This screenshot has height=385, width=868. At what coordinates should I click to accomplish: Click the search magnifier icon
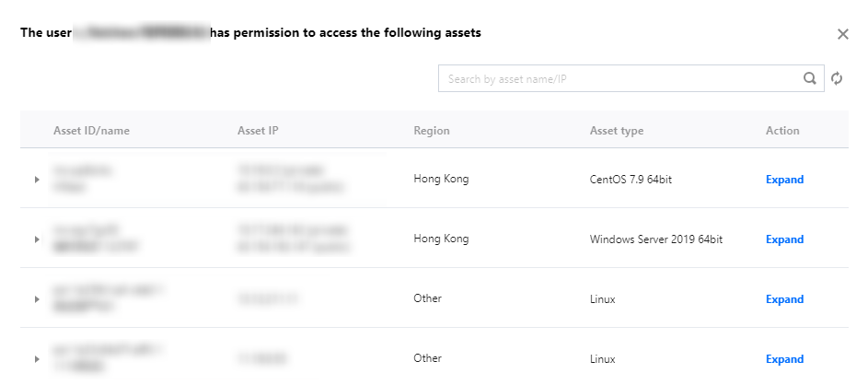point(810,79)
